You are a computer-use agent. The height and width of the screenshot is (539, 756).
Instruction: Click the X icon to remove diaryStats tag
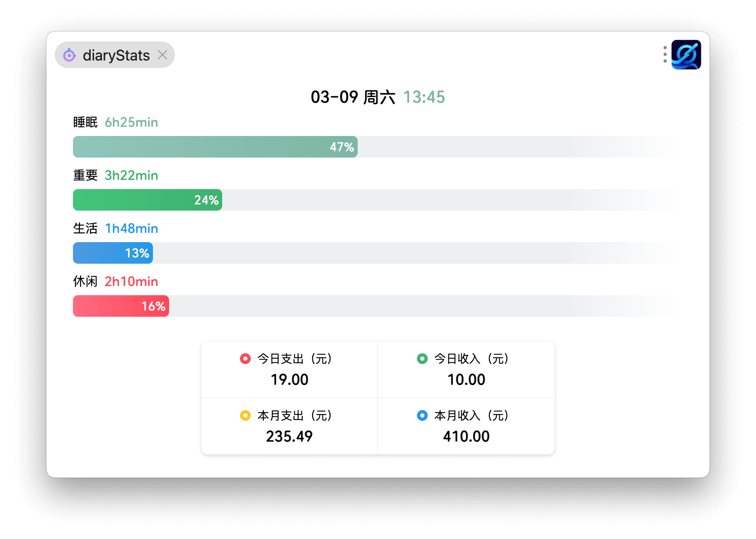162,54
